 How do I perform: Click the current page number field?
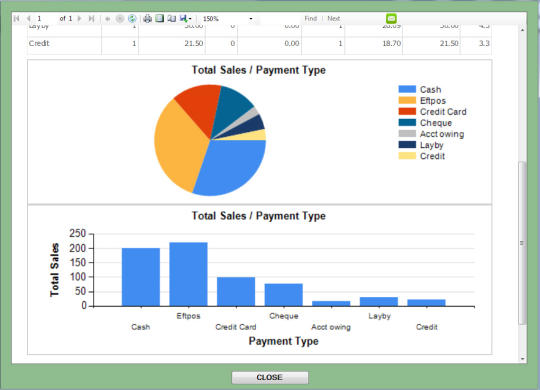(45, 19)
